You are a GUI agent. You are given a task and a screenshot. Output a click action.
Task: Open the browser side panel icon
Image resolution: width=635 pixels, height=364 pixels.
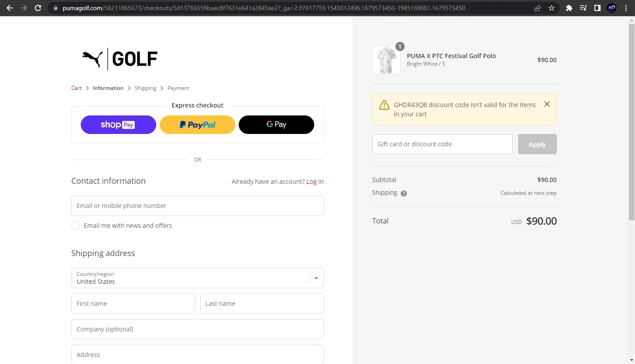[x=597, y=8]
